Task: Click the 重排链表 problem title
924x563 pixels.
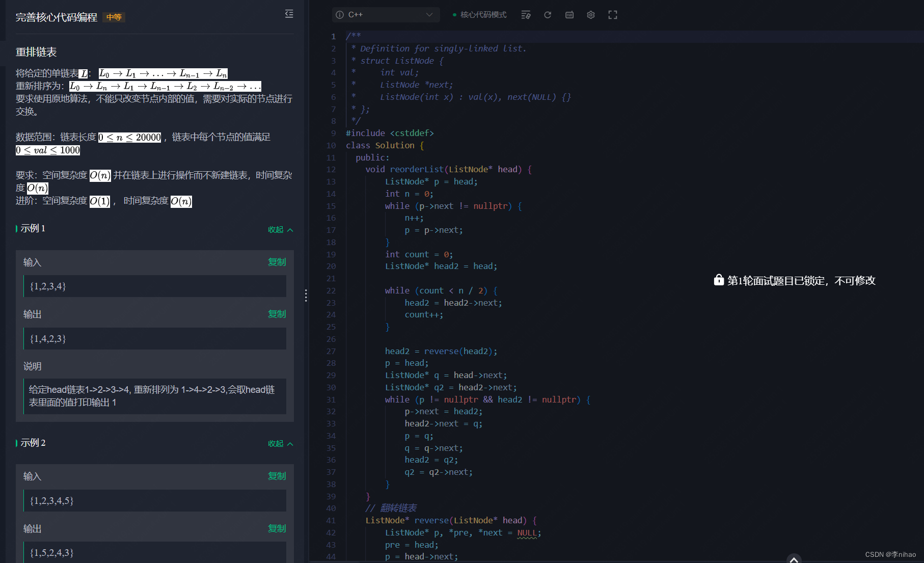Action: click(x=36, y=52)
